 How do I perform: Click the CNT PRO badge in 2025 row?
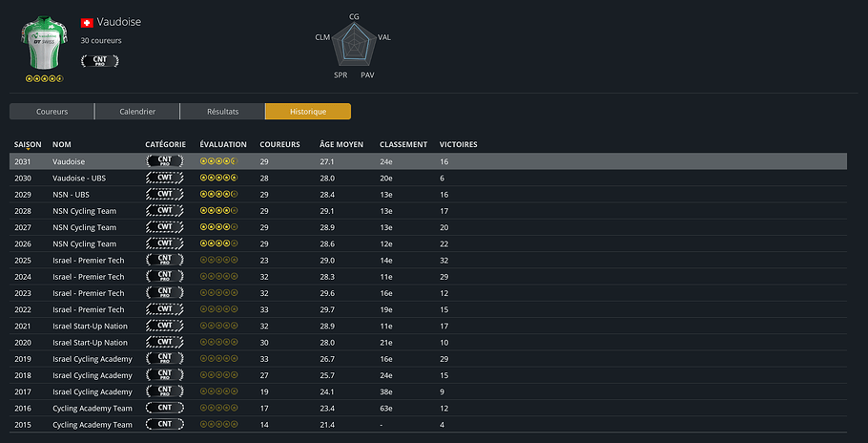[x=165, y=260]
